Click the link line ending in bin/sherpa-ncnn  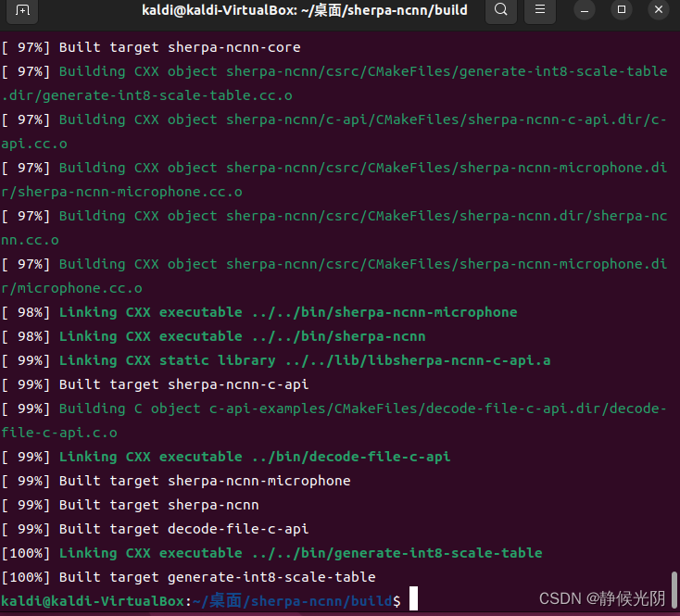pyautogui.click(x=213, y=336)
